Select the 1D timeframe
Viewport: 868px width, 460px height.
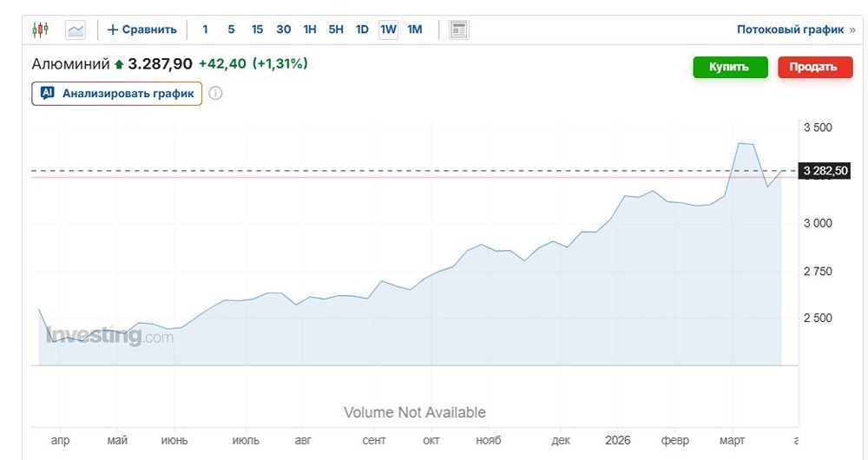click(x=362, y=30)
